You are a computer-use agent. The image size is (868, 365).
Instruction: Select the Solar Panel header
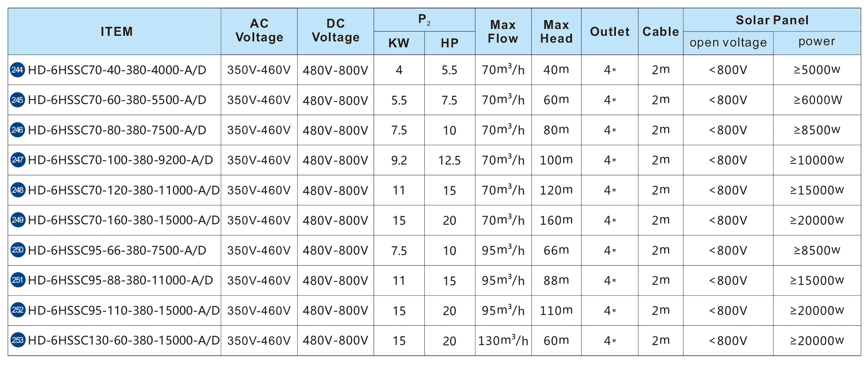(x=772, y=20)
